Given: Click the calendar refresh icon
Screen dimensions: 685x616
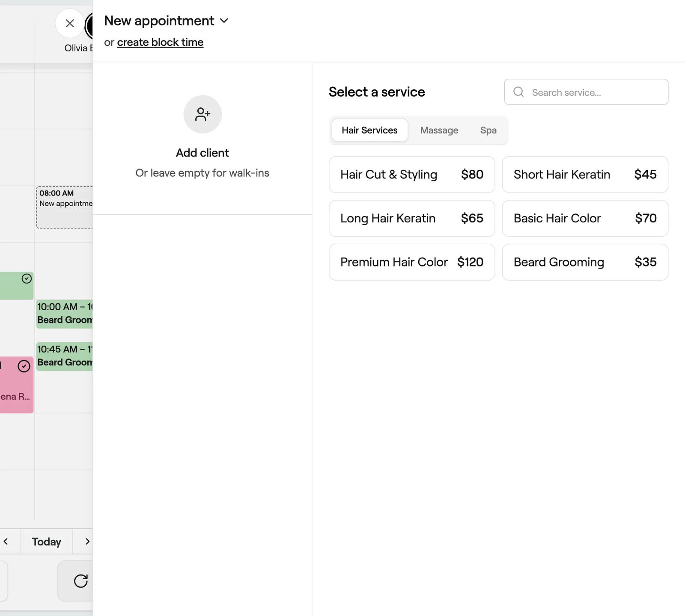Looking at the screenshot, I should point(81,580).
